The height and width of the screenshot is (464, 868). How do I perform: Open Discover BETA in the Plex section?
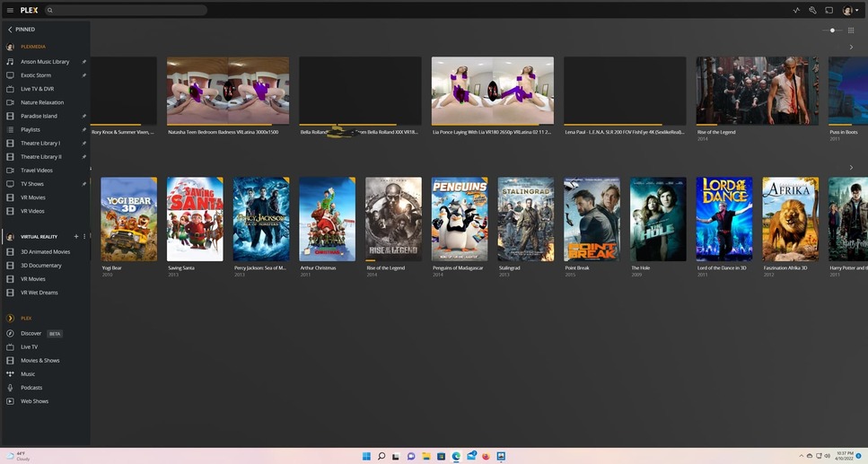[41, 333]
